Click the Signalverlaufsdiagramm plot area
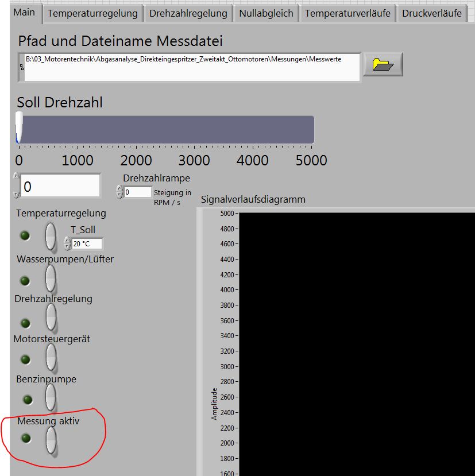Image resolution: width=475 pixels, height=476 pixels. coord(357,345)
